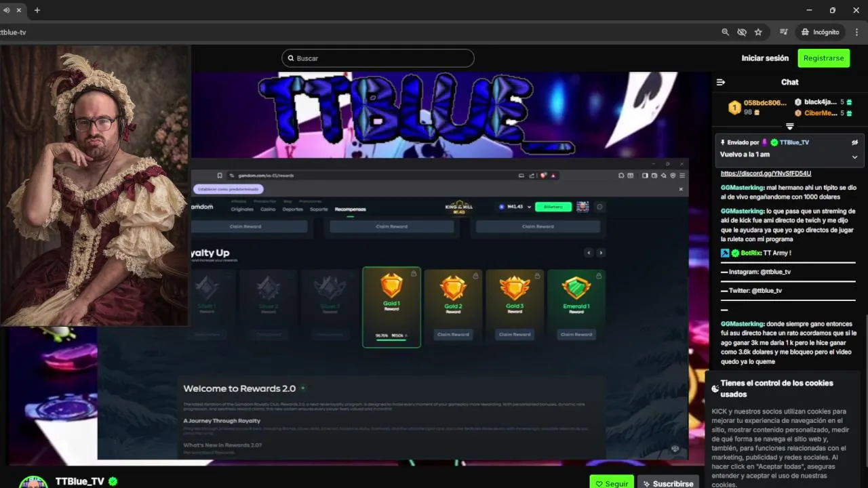Select Recompensas tab in streamed Gamdom page

coord(350,209)
